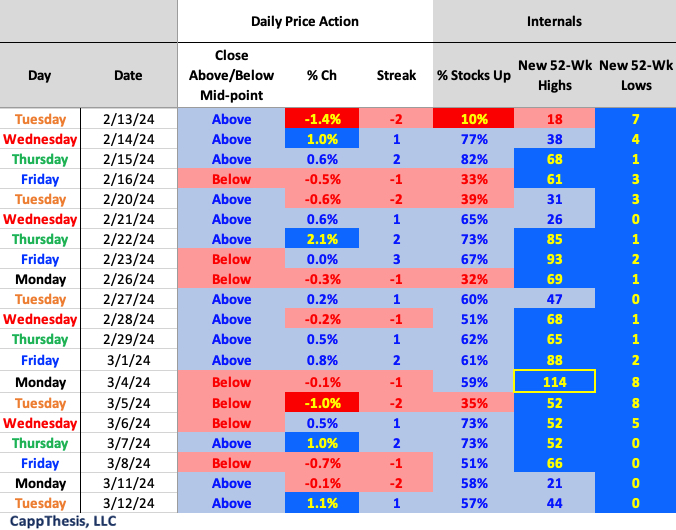Screen dimensions: 676x530
Task: Select the Internals header cell
Action: 554,21
